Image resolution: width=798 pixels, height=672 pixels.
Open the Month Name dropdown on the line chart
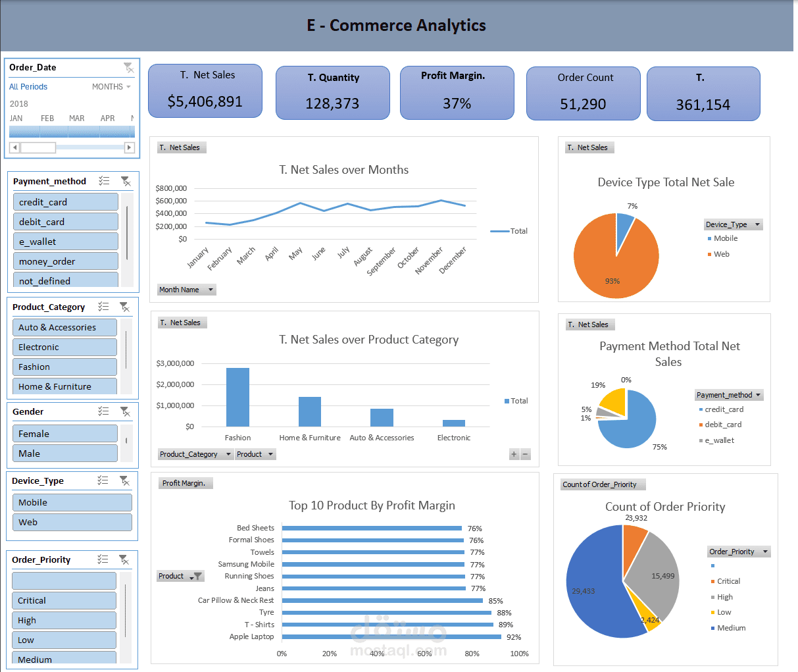(x=210, y=290)
